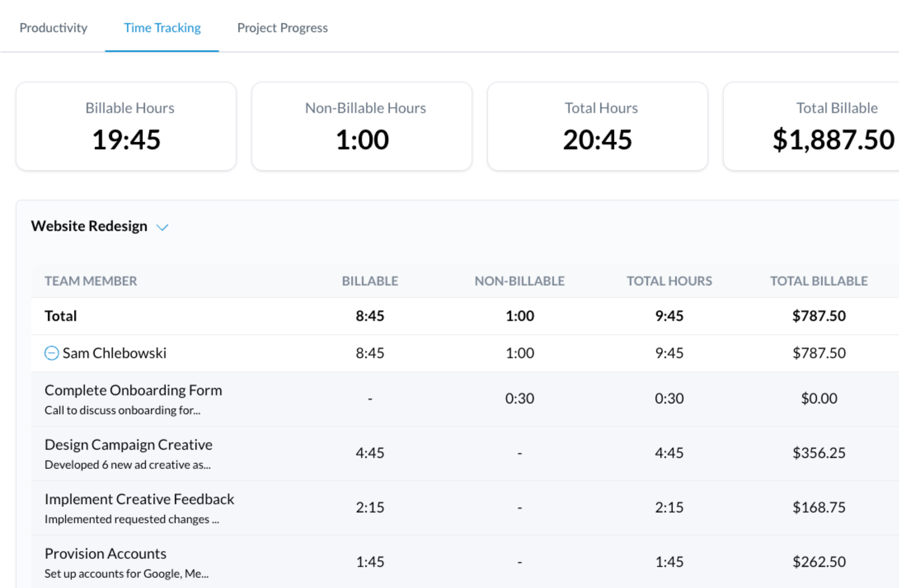Image resolution: width=899 pixels, height=588 pixels.
Task: Click the Total Billable column header
Action: point(819,281)
